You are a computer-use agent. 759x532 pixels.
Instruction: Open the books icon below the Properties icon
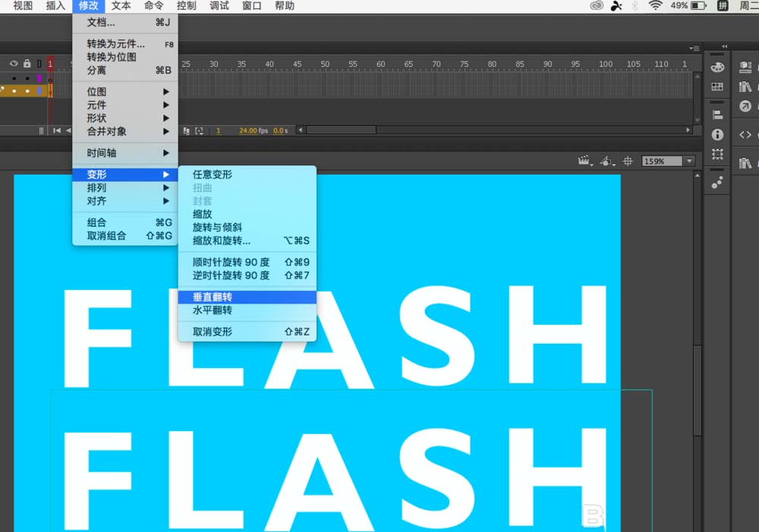click(745, 87)
